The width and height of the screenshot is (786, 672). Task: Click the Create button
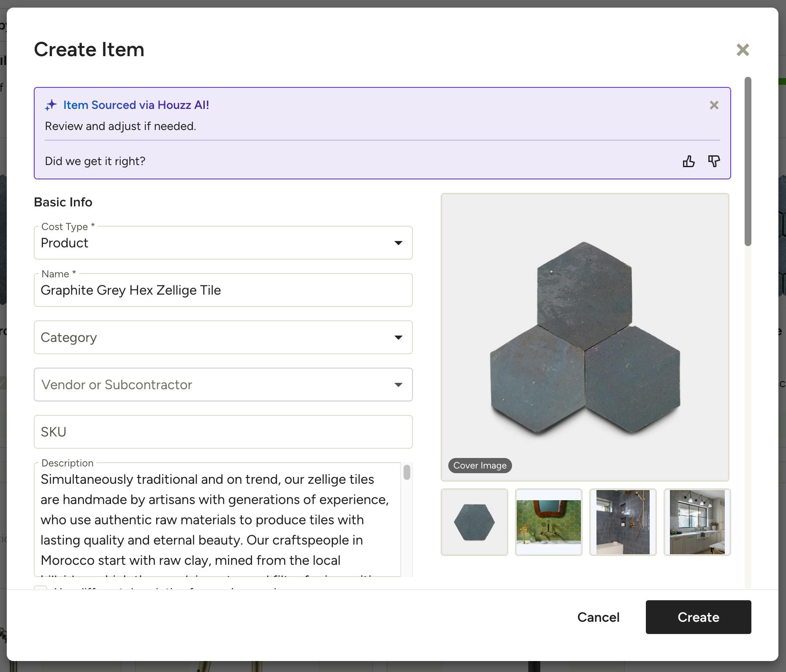[698, 617]
